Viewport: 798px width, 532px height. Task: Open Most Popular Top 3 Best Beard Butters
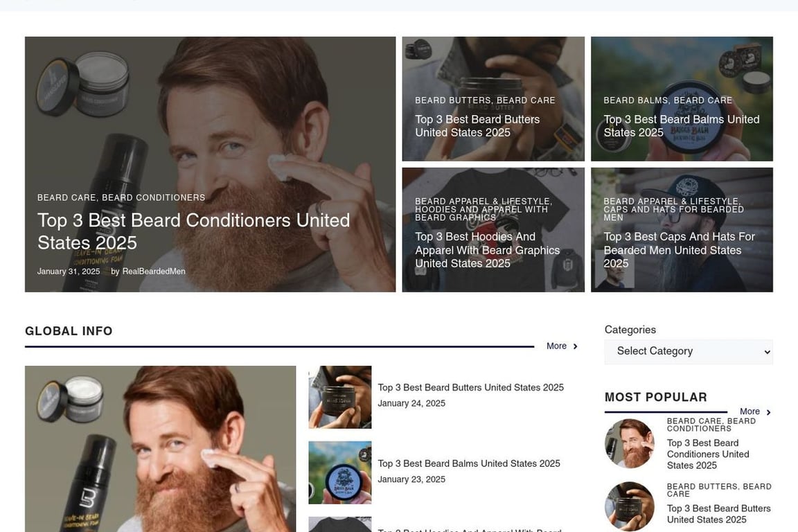718,514
